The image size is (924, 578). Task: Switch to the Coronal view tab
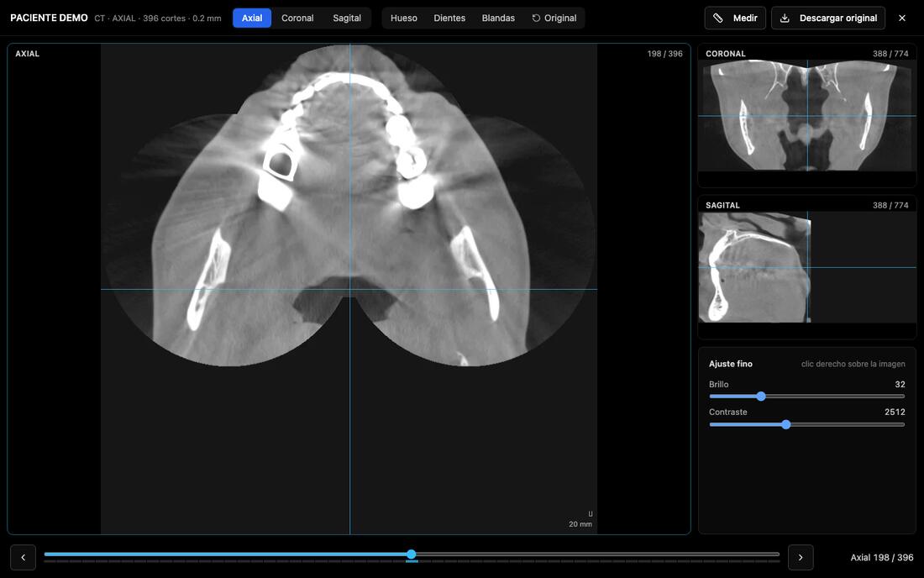click(x=297, y=18)
